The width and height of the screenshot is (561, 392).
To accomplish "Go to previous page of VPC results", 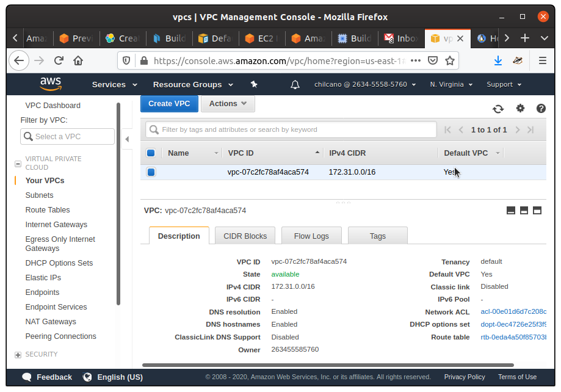I will tap(461, 130).
